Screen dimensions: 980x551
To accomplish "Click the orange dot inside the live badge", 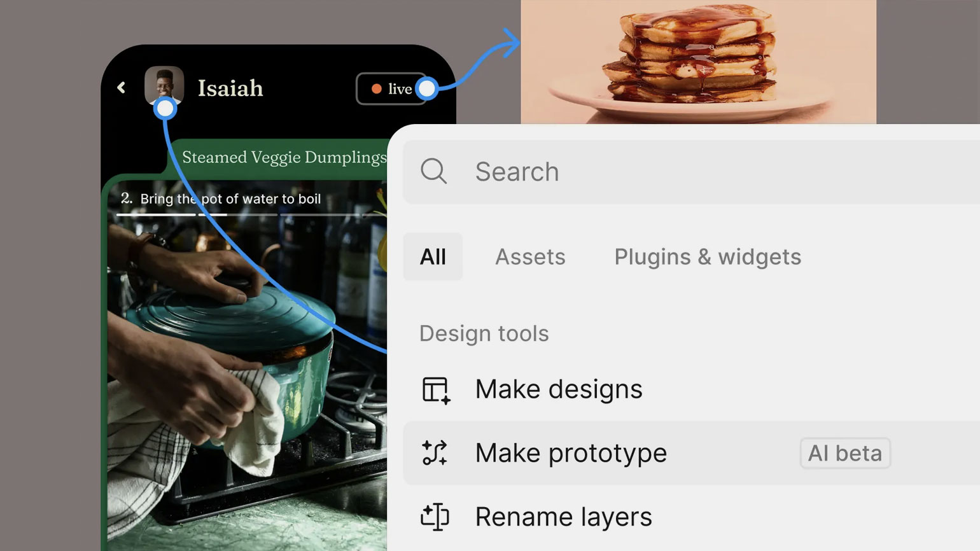I will (377, 89).
